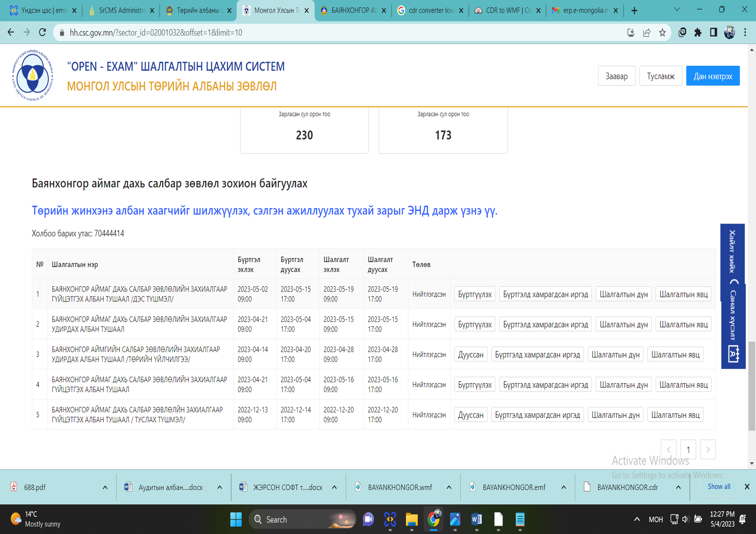Click the Дан нэвтрэх login button
Image resolution: width=756 pixels, height=534 pixels.
(713, 76)
